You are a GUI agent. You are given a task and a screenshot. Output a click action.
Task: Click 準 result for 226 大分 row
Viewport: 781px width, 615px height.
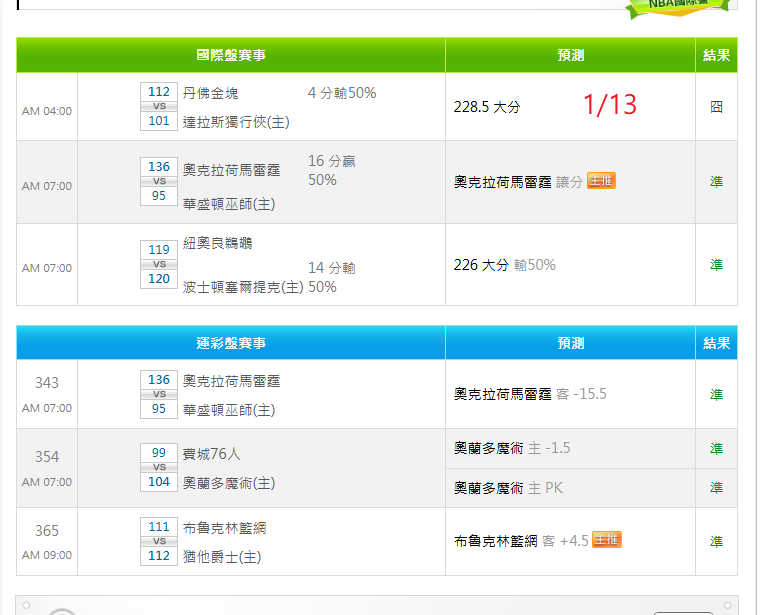[x=716, y=265]
